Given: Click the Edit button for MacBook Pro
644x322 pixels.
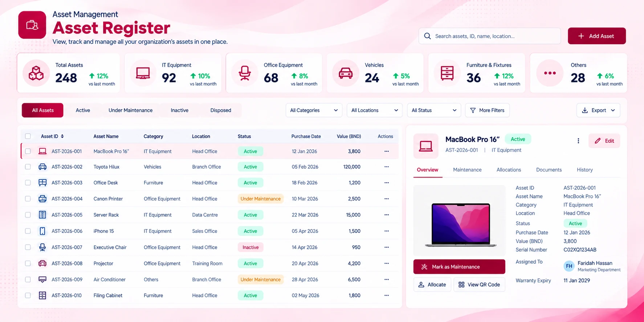Looking at the screenshot, I should pos(604,141).
